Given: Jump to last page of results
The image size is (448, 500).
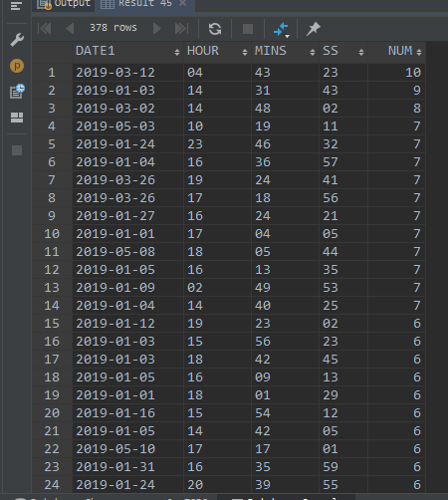Looking at the screenshot, I should click(x=181, y=29).
